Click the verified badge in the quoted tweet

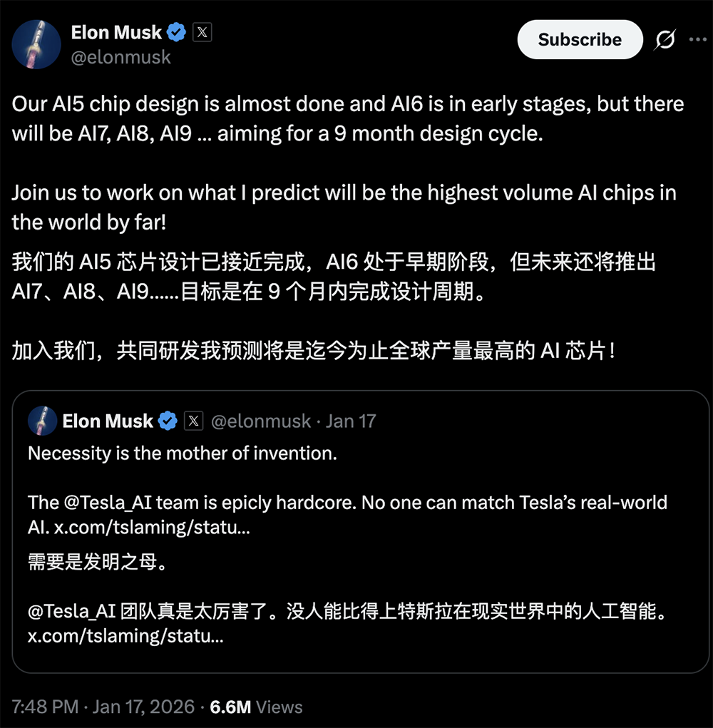click(166, 421)
